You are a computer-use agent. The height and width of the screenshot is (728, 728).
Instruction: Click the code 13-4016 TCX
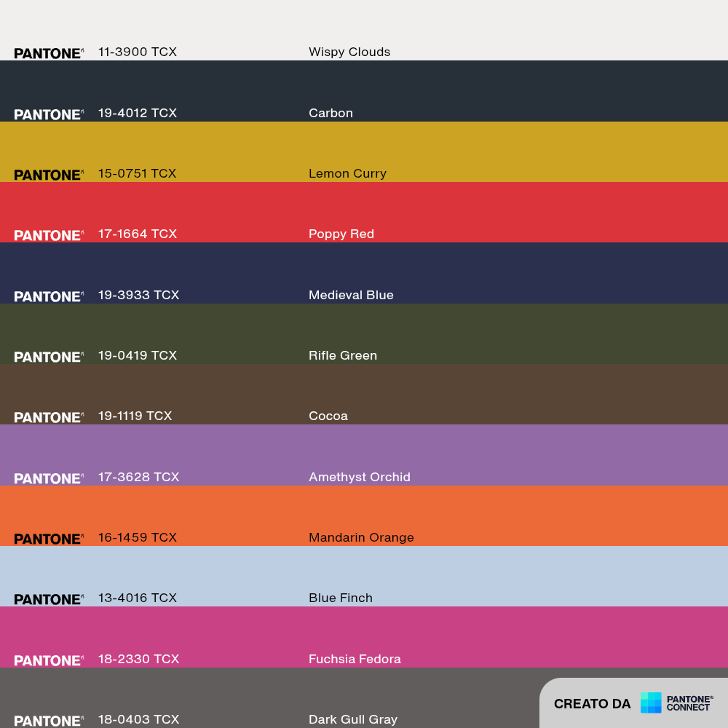(x=138, y=598)
